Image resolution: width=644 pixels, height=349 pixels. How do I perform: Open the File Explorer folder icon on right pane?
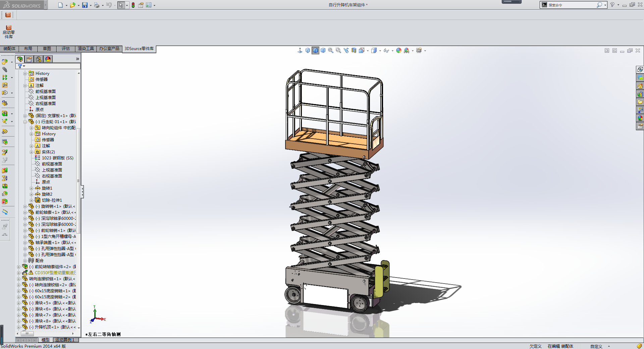coord(640,102)
